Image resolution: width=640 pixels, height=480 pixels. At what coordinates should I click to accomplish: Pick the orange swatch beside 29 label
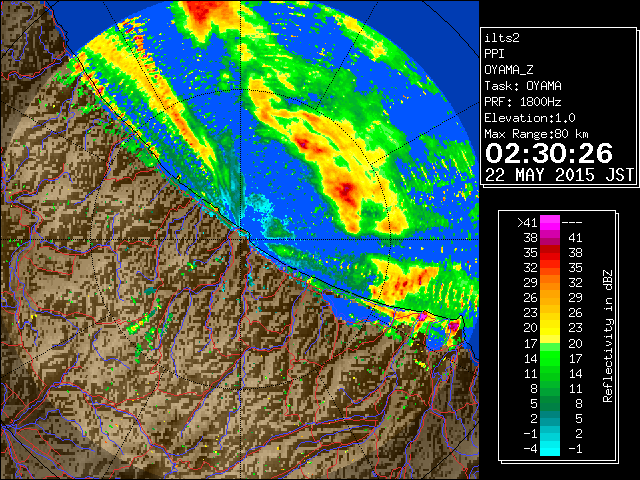click(550, 283)
